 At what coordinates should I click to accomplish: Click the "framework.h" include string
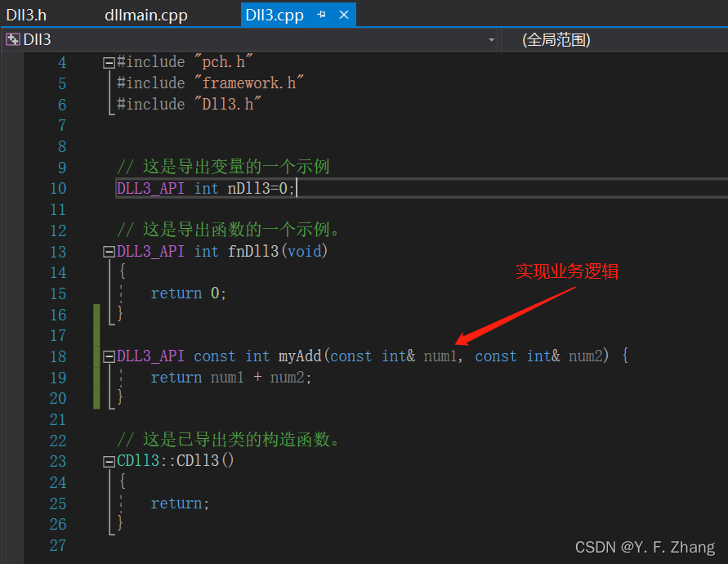249,83
